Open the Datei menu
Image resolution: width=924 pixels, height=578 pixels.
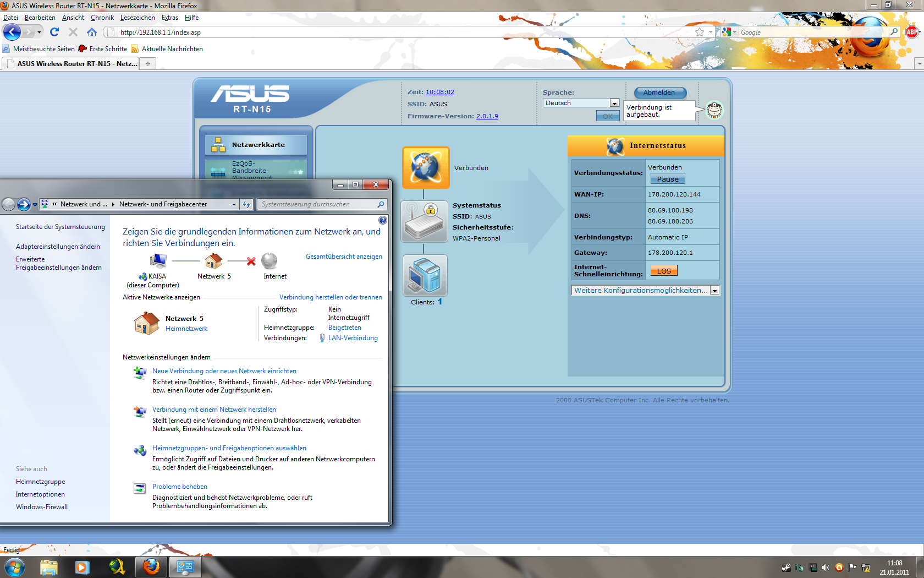pos(10,18)
